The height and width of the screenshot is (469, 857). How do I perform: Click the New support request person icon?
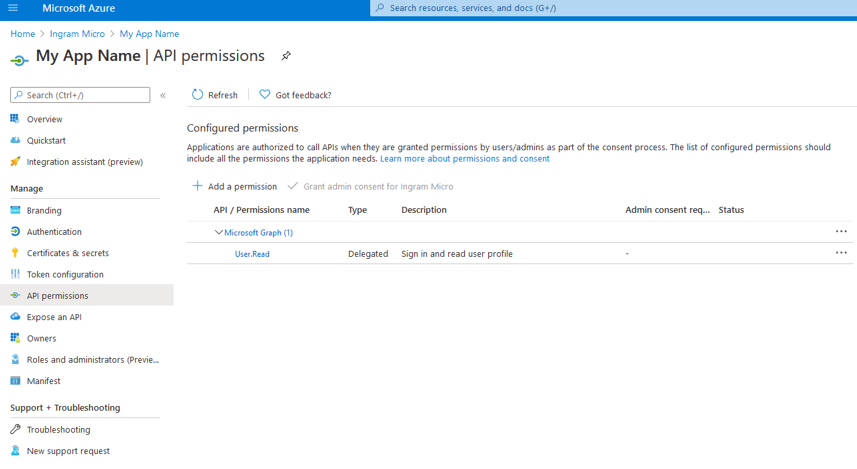click(x=15, y=450)
